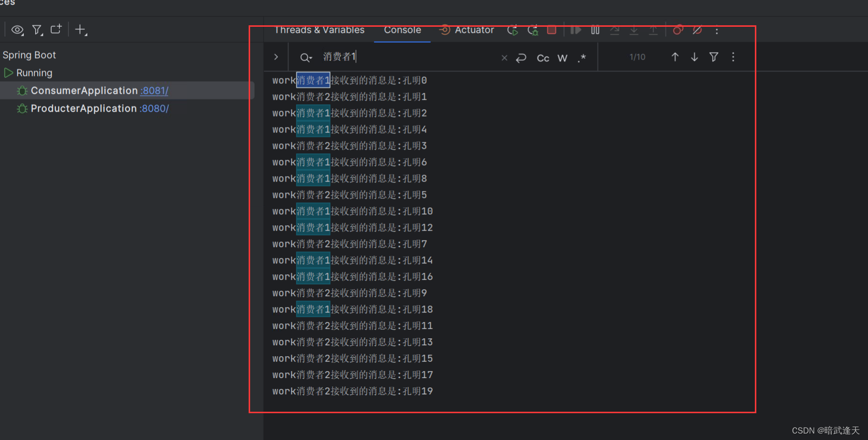Select ConsumerApplication in services tree
The width and height of the screenshot is (868, 440).
click(x=84, y=91)
